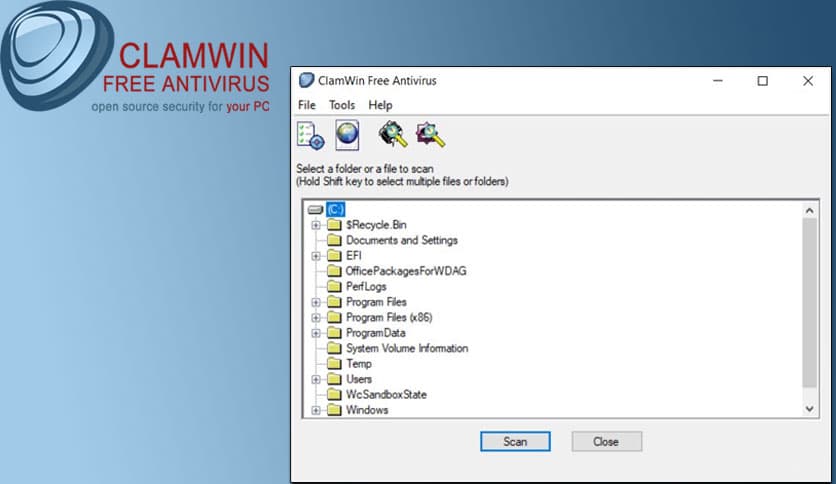
Task: Select the "Users" folder name
Action: click(359, 379)
